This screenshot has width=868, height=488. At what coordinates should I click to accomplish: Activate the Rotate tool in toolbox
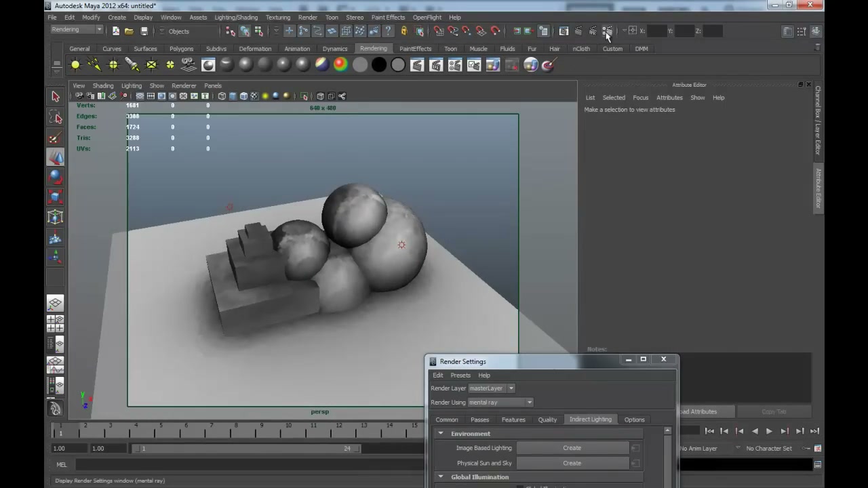(x=56, y=178)
